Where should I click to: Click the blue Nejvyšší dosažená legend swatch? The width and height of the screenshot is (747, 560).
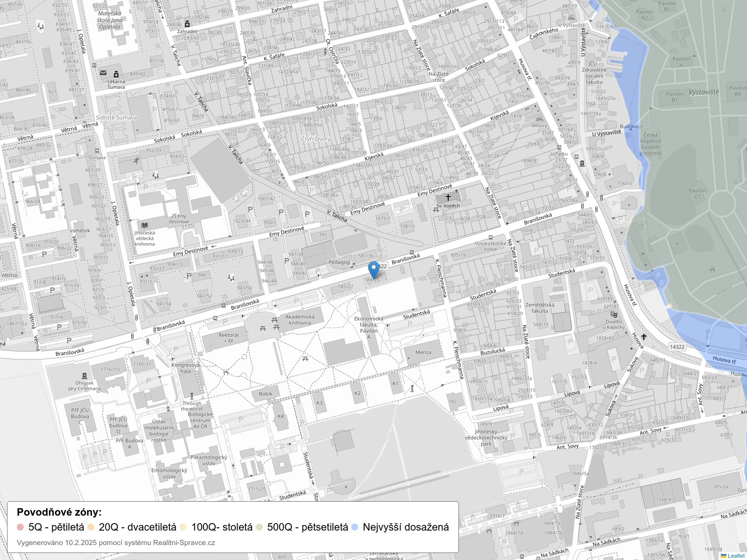[355, 527]
